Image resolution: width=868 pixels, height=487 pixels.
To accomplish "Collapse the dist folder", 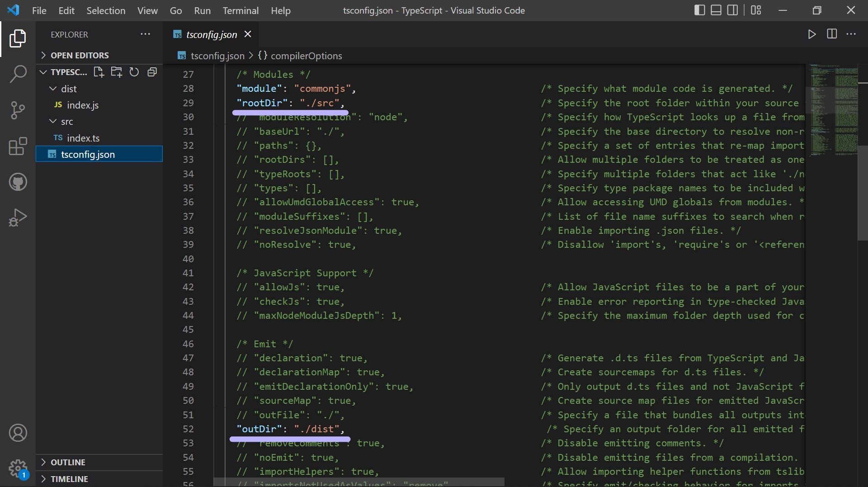I will [x=69, y=89].
